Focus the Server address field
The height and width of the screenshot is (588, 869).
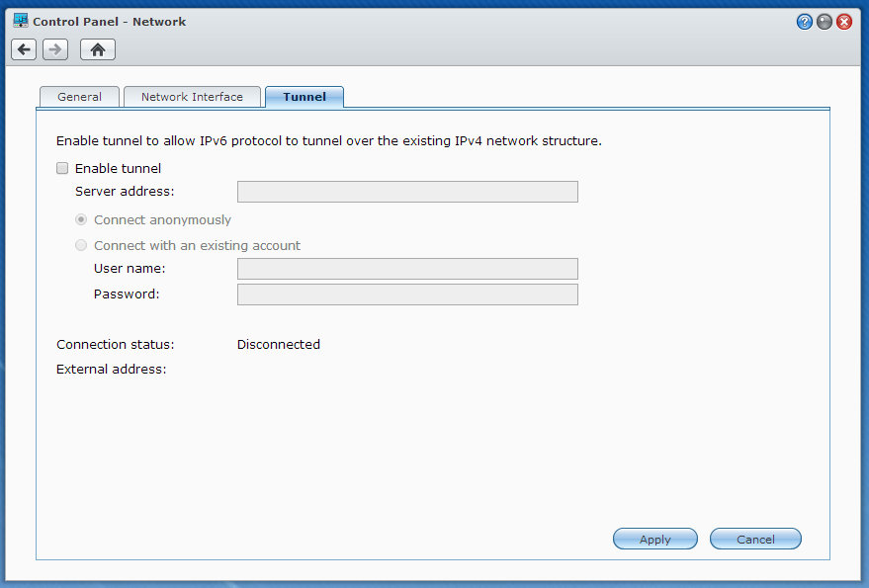pos(407,192)
